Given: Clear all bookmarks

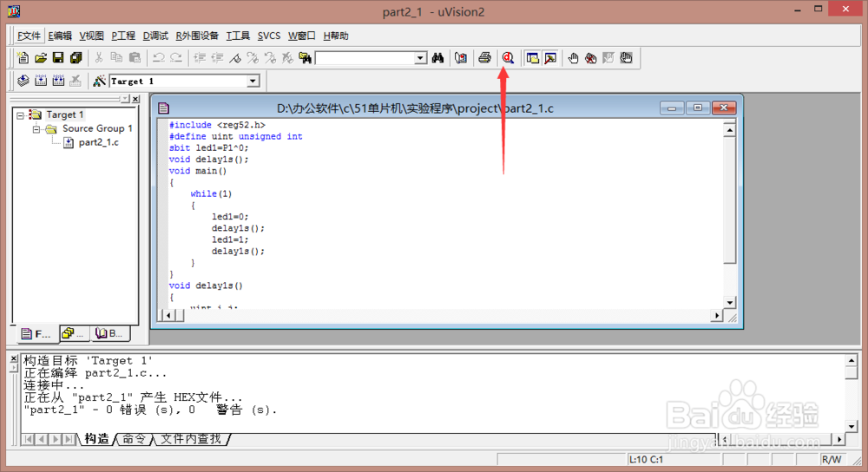Looking at the screenshot, I should point(288,57).
